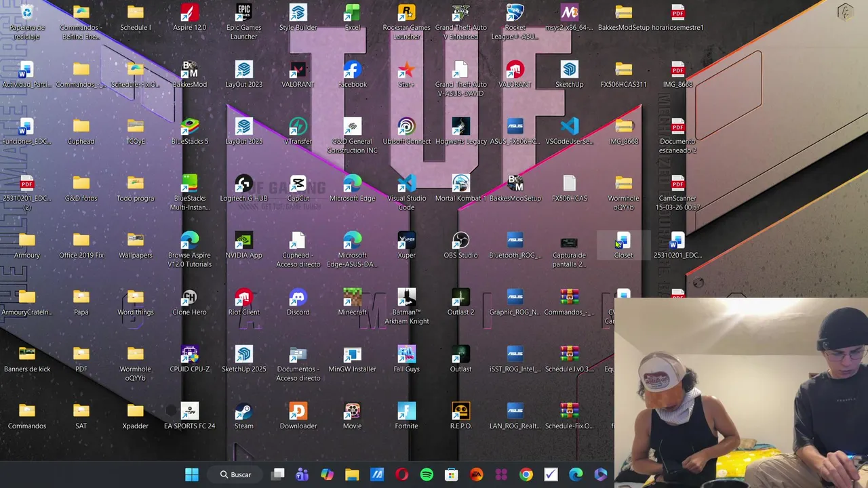Viewport: 868px width, 488px height.
Task: Open Spotify from the taskbar
Action: 427,474
